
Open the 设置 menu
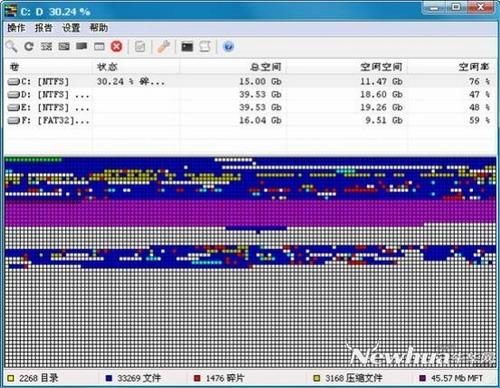(71, 28)
